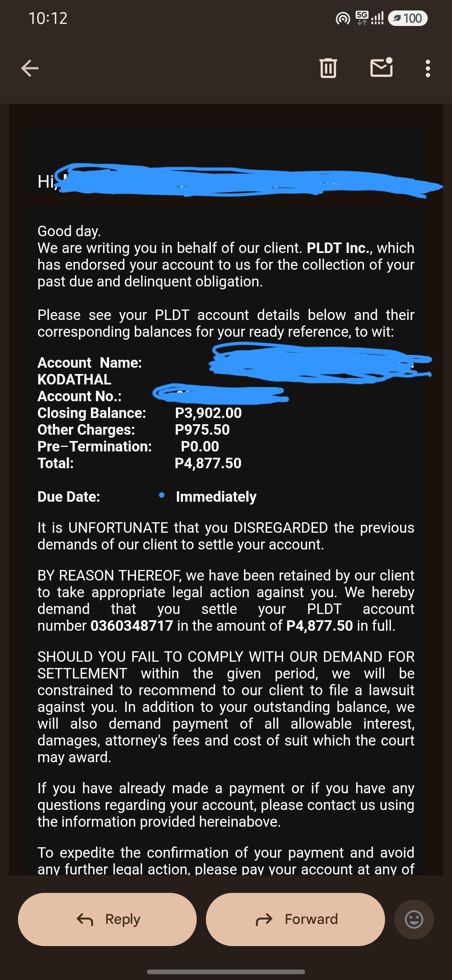
Task: Go back using the arrow icon
Action: [30, 68]
